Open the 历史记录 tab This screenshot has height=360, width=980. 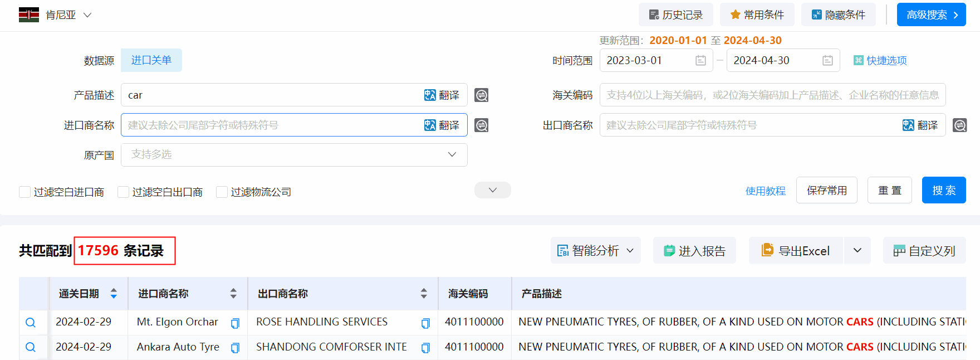tap(675, 15)
